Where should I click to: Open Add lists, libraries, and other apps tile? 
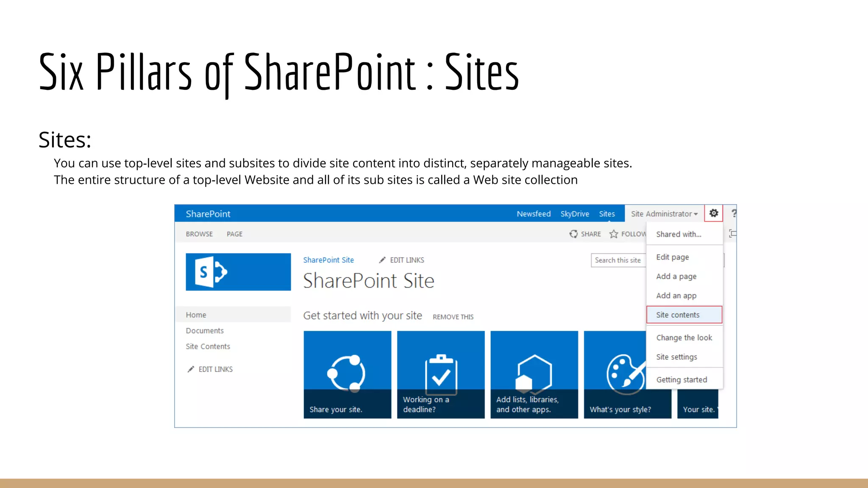tap(534, 374)
